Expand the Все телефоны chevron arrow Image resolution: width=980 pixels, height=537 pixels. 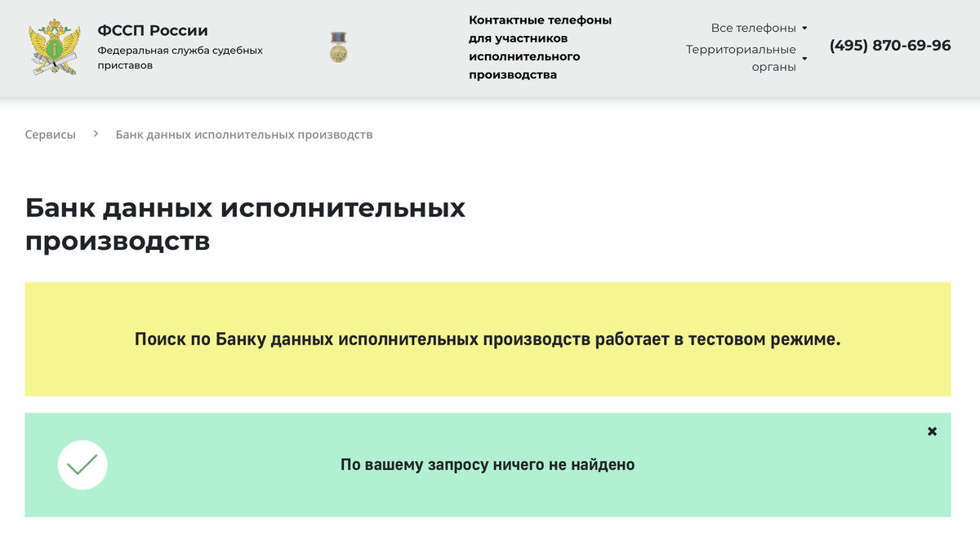point(806,27)
